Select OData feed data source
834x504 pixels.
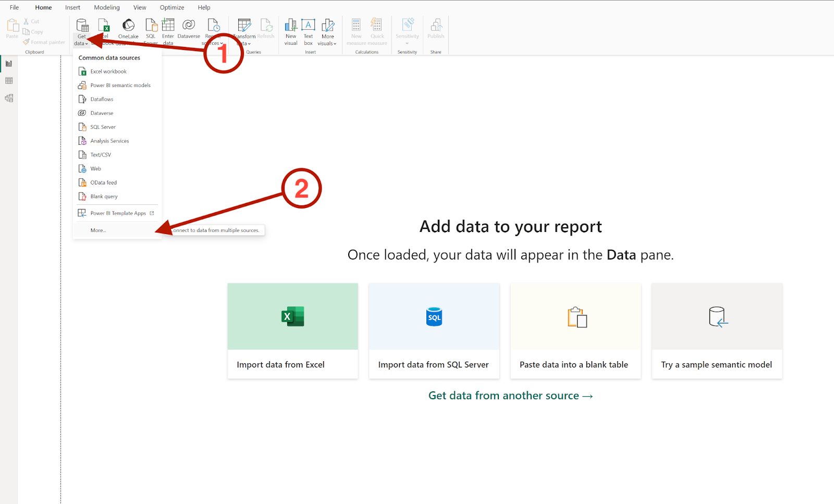(x=117, y=182)
